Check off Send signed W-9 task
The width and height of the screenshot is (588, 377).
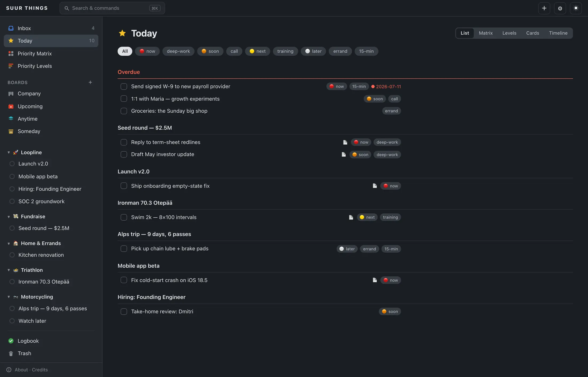[124, 87]
